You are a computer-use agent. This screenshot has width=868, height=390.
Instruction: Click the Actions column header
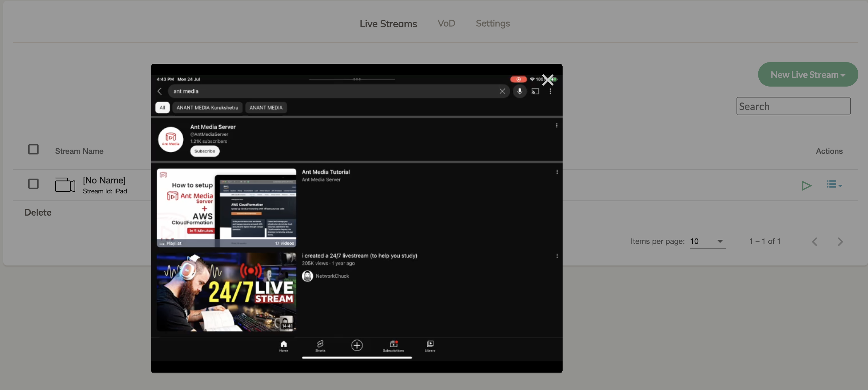tap(829, 151)
